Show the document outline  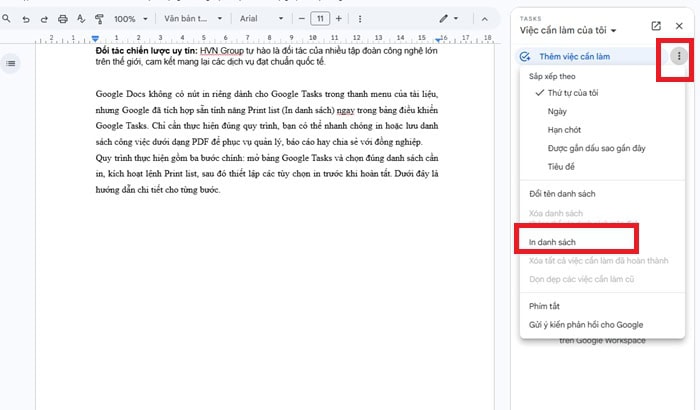tap(11, 63)
